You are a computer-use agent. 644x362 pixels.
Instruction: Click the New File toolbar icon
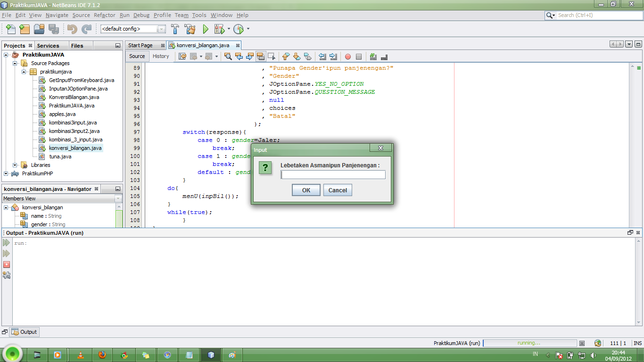pos(10,29)
